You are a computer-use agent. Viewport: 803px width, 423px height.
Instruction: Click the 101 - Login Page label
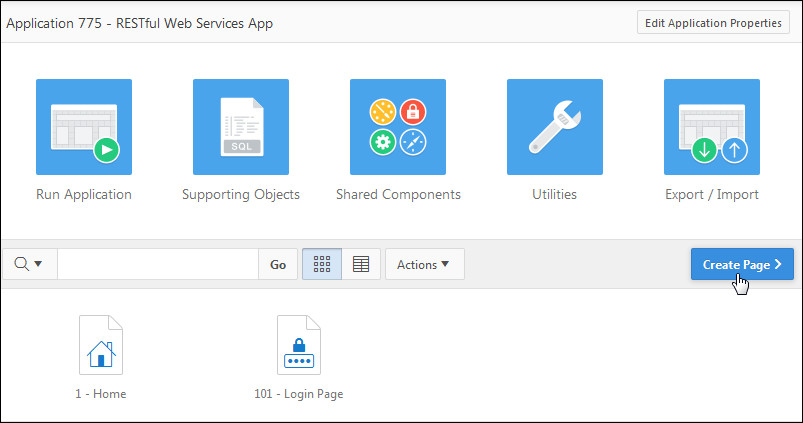coord(299,394)
